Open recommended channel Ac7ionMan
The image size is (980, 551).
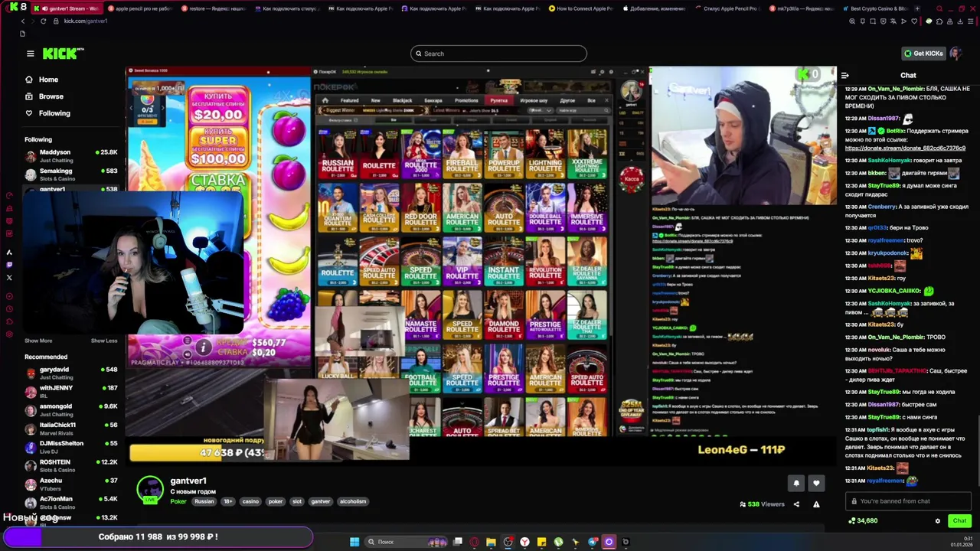pyautogui.click(x=72, y=502)
